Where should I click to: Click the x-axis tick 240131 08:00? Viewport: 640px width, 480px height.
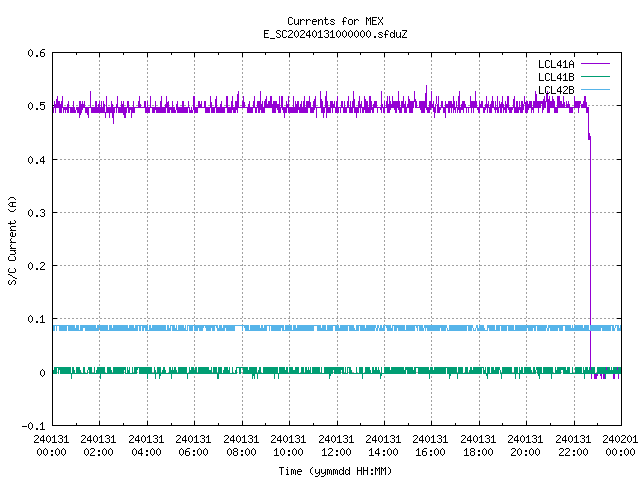click(x=241, y=446)
